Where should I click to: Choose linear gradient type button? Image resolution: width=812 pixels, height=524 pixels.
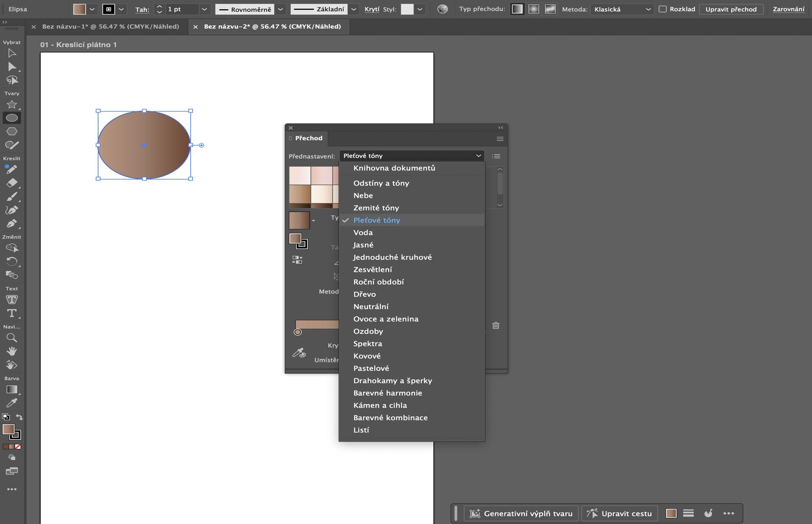[x=517, y=9]
